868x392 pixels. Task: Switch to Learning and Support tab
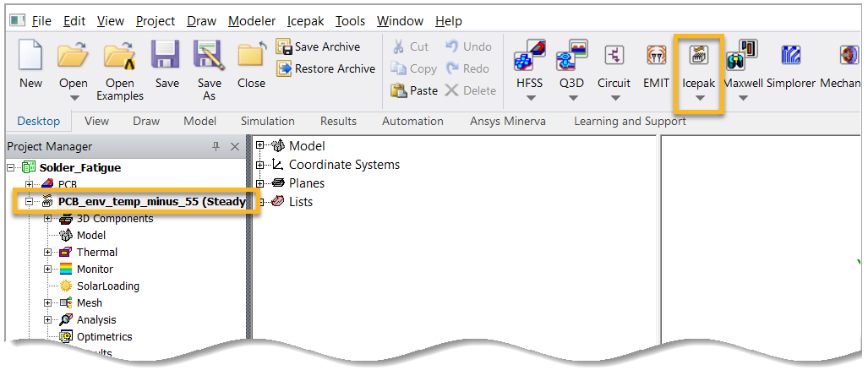tap(630, 122)
